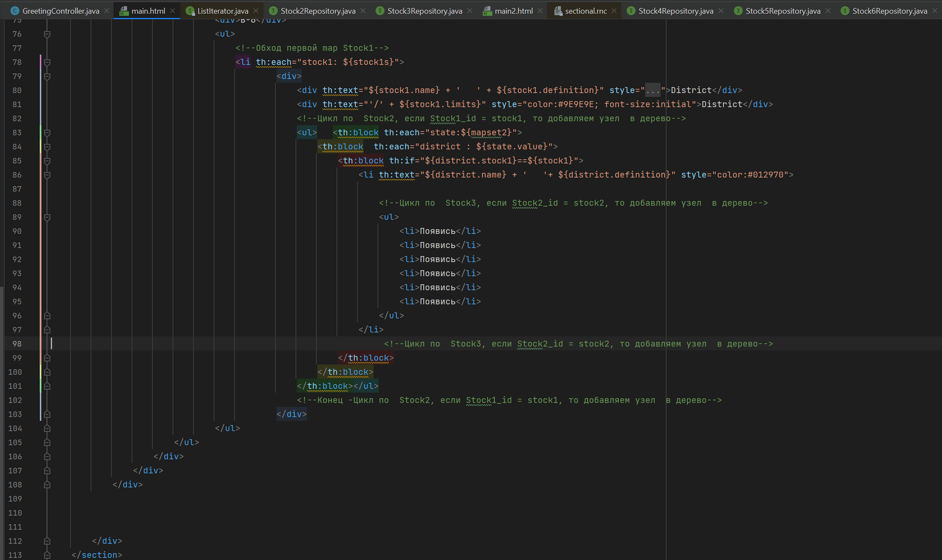Click line number 98 in gutter
The width and height of the screenshot is (942, 560).
[x=17, y=344]
